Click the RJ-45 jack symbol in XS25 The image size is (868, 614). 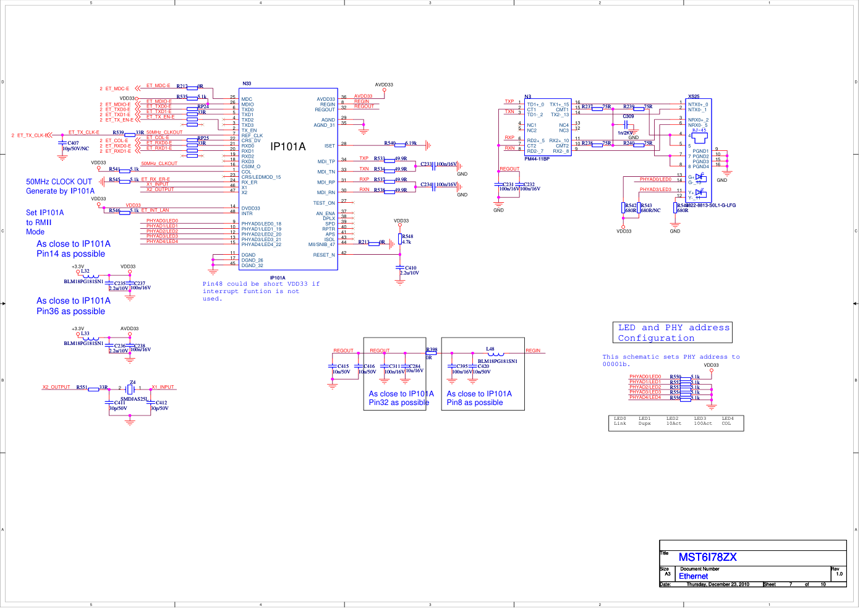tap(700, 137)
